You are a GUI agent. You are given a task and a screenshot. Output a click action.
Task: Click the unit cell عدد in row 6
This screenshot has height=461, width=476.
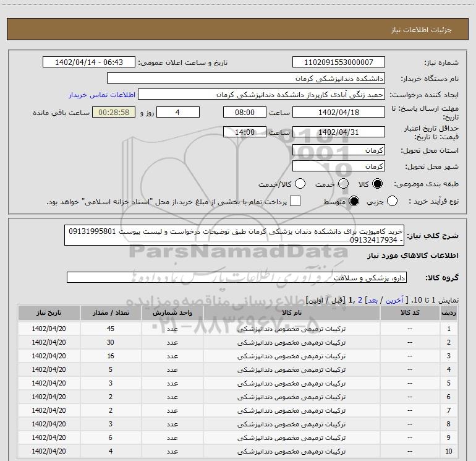tap(172, 397)
